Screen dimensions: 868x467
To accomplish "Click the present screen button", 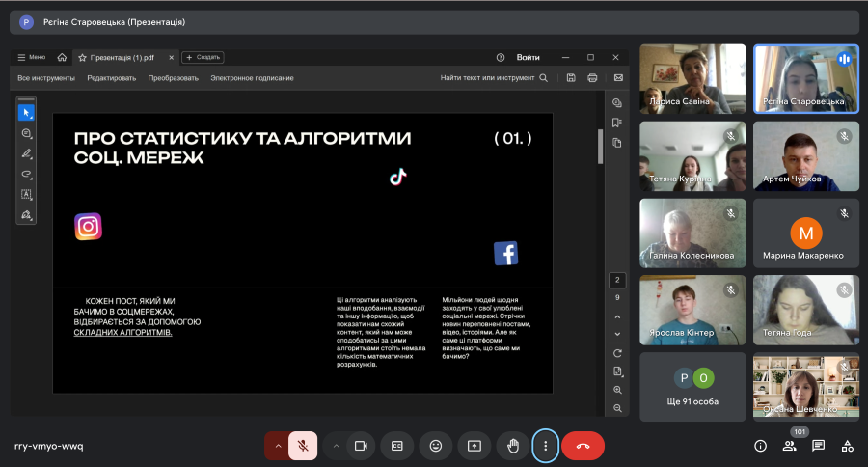I will (x=475, y=446).
